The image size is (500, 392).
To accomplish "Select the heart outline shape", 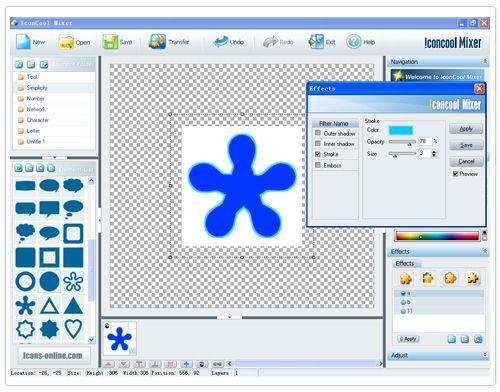I will [x=73, y=329].
